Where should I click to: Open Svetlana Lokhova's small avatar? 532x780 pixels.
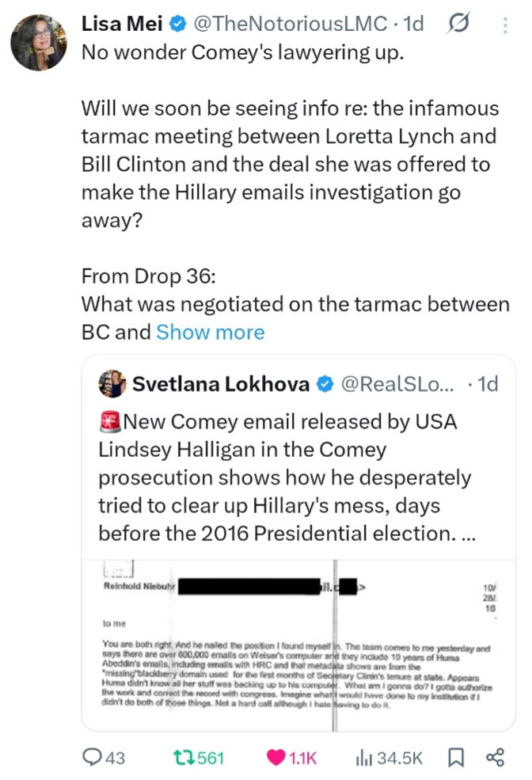coord(112,384)
